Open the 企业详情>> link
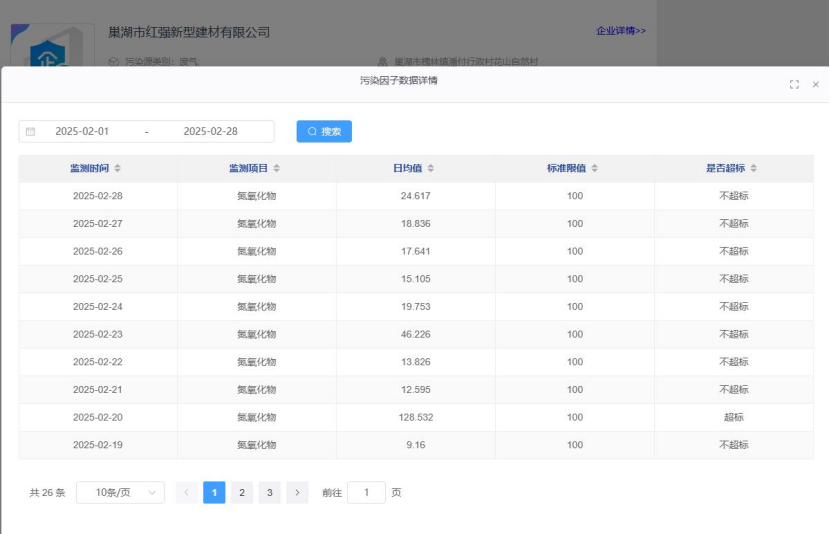Screen dimensions: 830x534 [x=620, y=31]
